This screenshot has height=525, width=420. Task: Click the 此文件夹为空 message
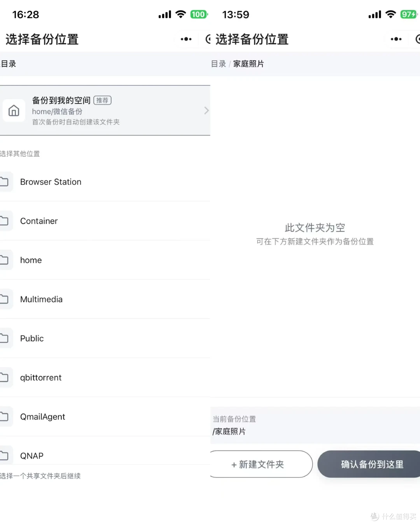315,227
